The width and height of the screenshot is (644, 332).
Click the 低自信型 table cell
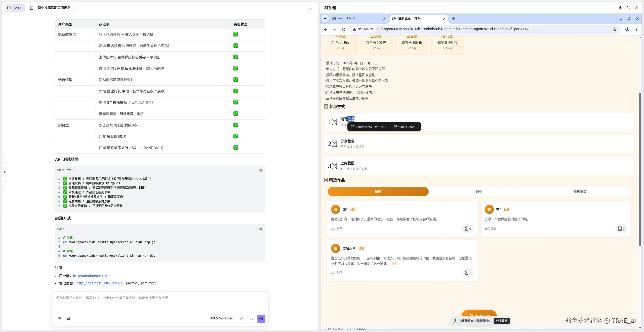click(75, 80)
